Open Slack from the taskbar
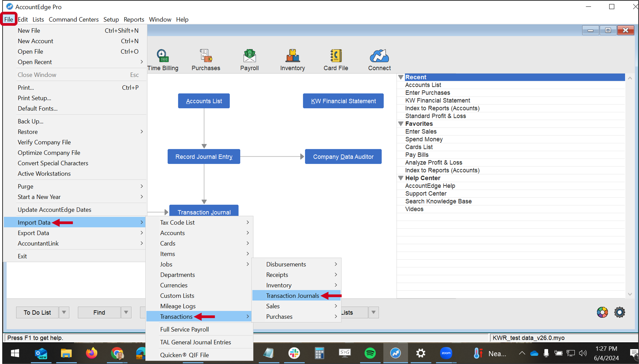Screen dimensions: 639x364 coord(294,353)
